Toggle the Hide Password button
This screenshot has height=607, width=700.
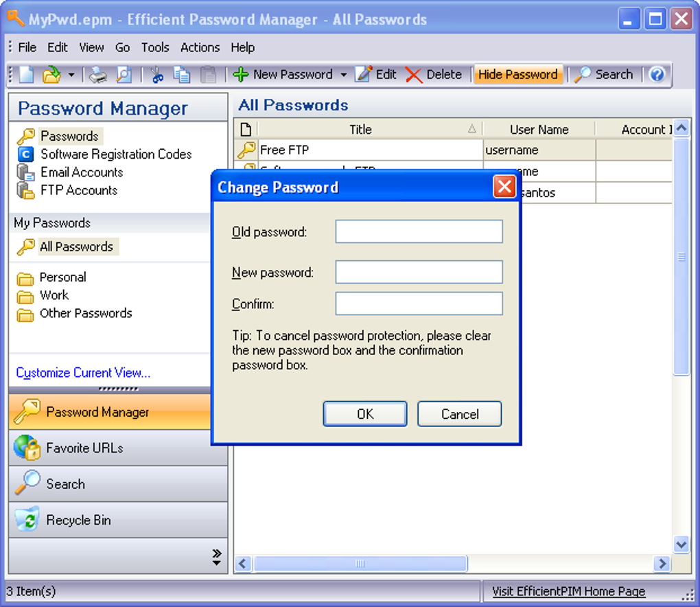(x=518, y=75)
